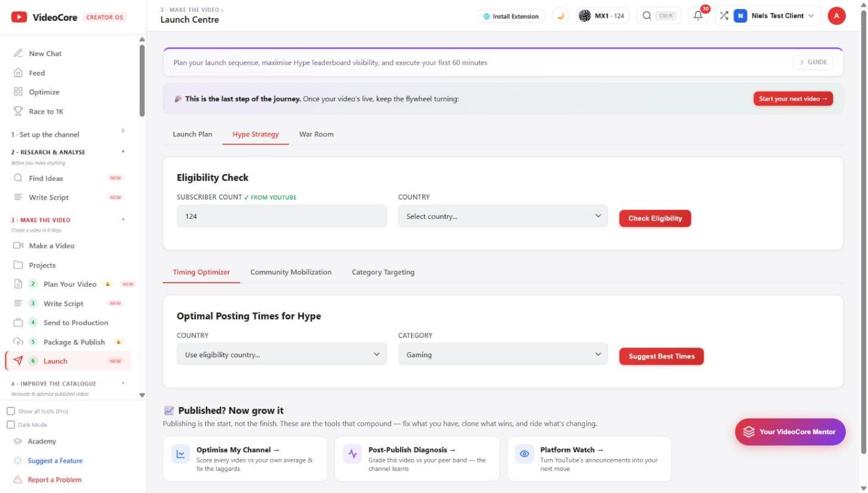Expand Set up the channel section

[67, 134]
